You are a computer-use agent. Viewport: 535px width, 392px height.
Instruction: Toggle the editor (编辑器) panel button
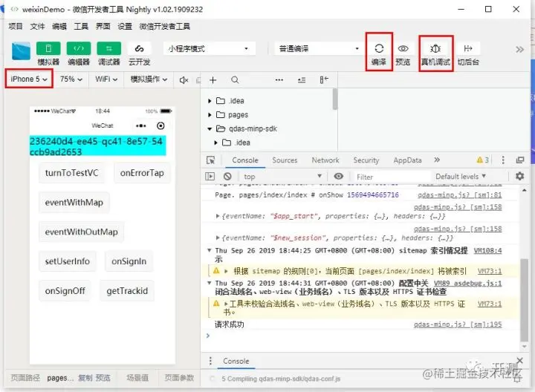[x=79, y=48]
